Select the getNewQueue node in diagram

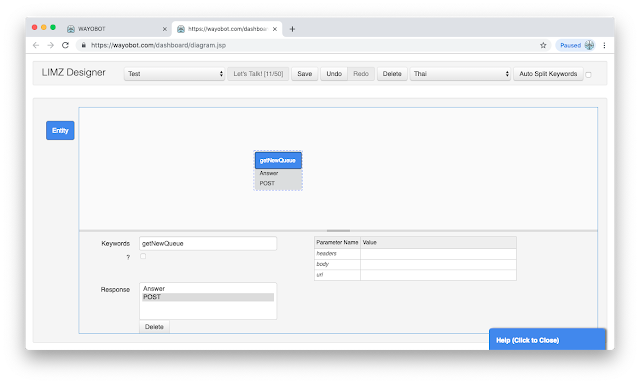coord(278,160)
